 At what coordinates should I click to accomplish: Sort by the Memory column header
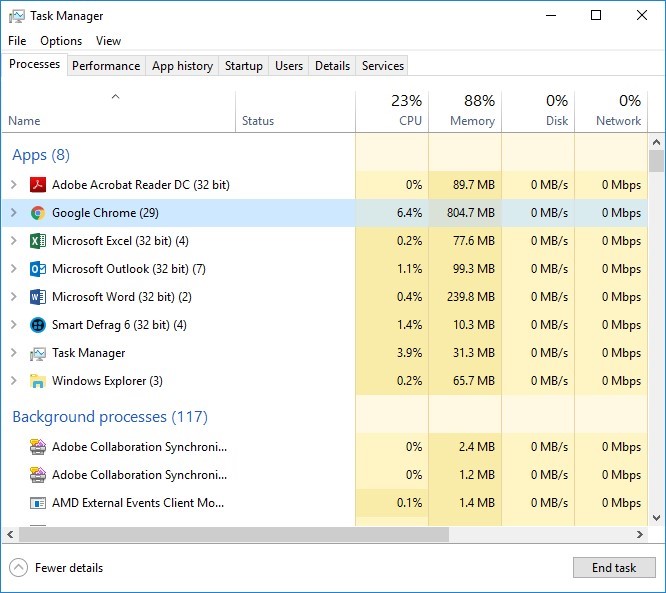pyautogui.click(x=465, y=112)
